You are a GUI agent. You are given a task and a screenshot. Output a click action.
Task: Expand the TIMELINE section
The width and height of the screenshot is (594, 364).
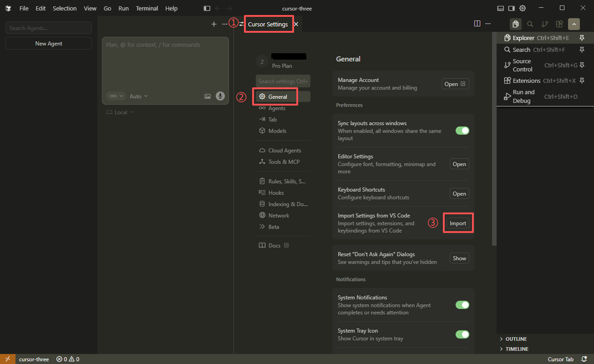click(517, 349)
